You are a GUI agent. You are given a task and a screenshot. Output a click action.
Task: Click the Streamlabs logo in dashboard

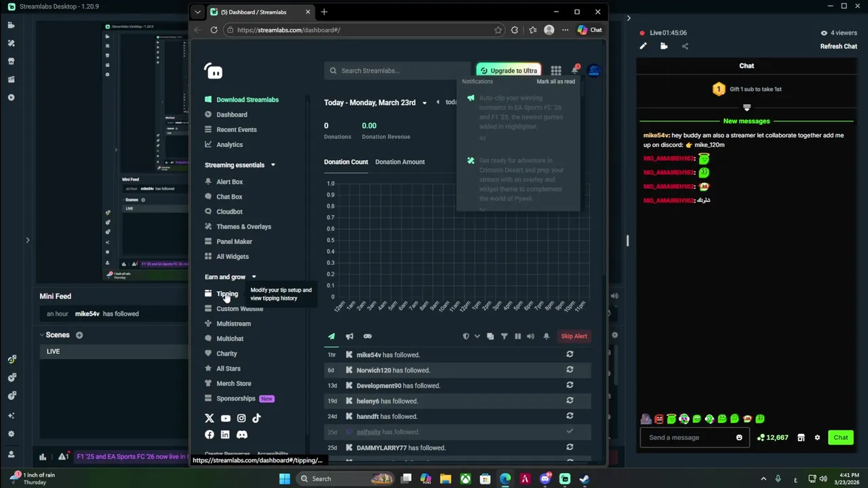(214, 71)
